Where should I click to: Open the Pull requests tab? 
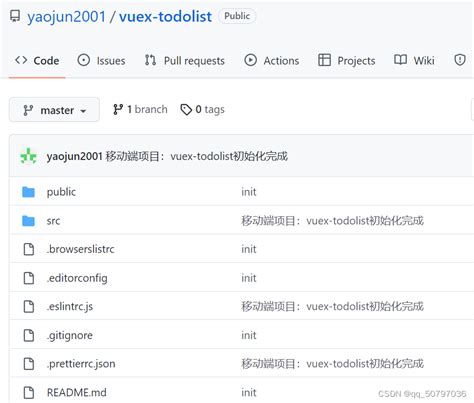pos(185,61)
